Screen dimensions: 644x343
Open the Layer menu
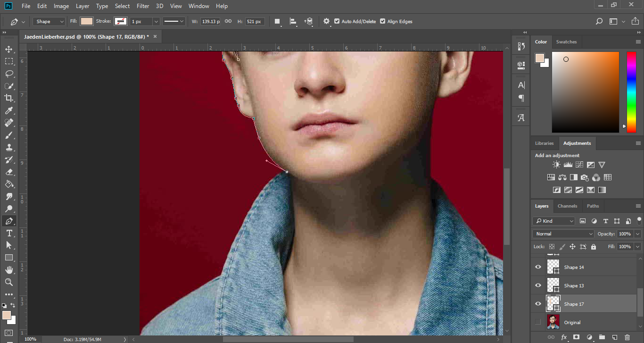(x=83, y=6)
